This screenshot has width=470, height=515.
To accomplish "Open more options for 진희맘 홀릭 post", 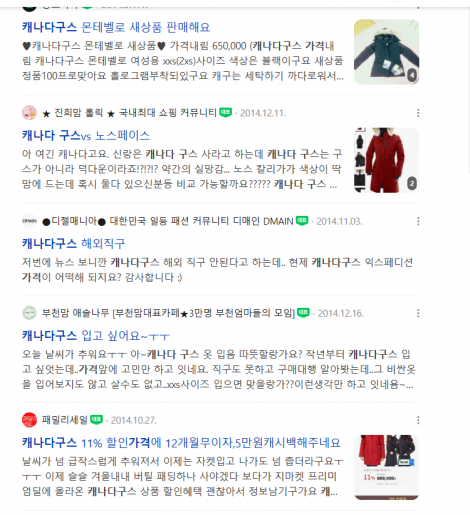I will [418, 113].
